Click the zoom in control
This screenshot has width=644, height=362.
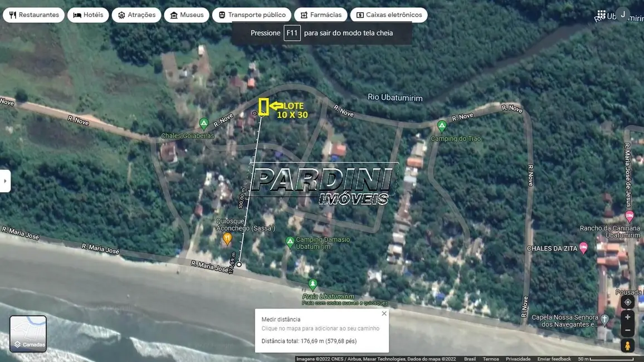point(628,316)
